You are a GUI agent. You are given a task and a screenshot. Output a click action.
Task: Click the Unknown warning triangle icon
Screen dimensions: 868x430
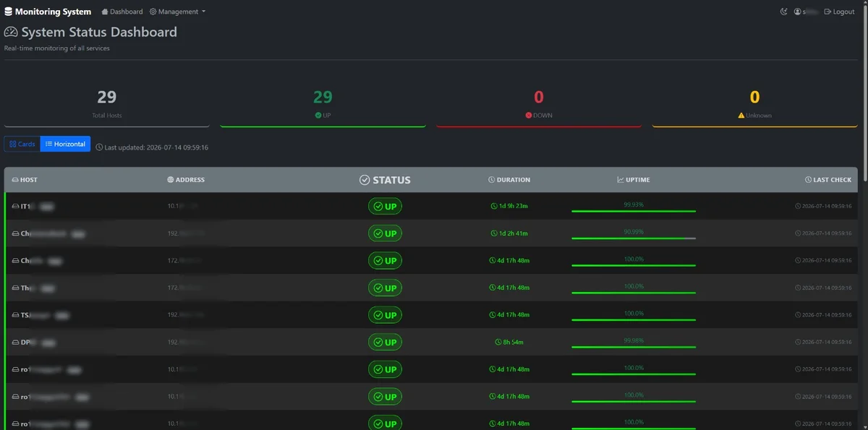(x=741, y=116)
